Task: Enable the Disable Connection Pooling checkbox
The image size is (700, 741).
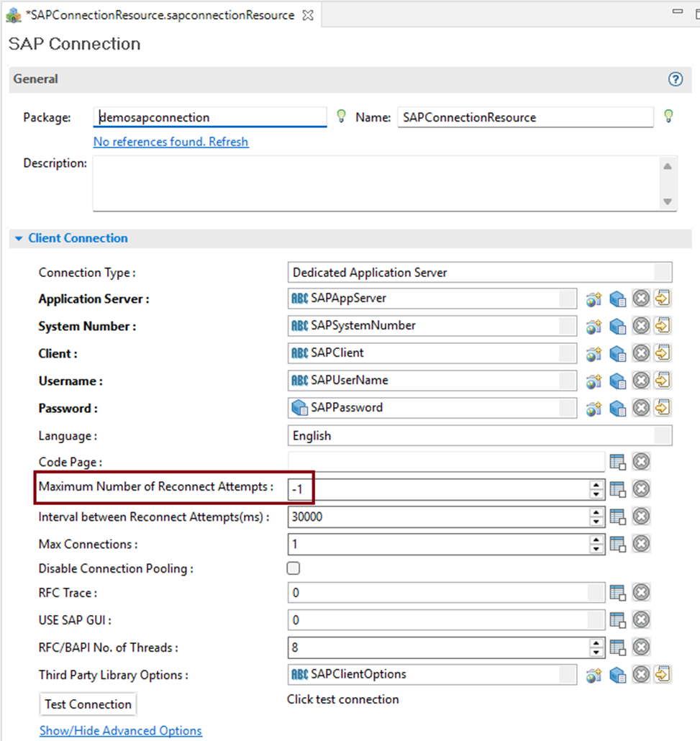Action: pyautogui.click(x=294, y=568)
